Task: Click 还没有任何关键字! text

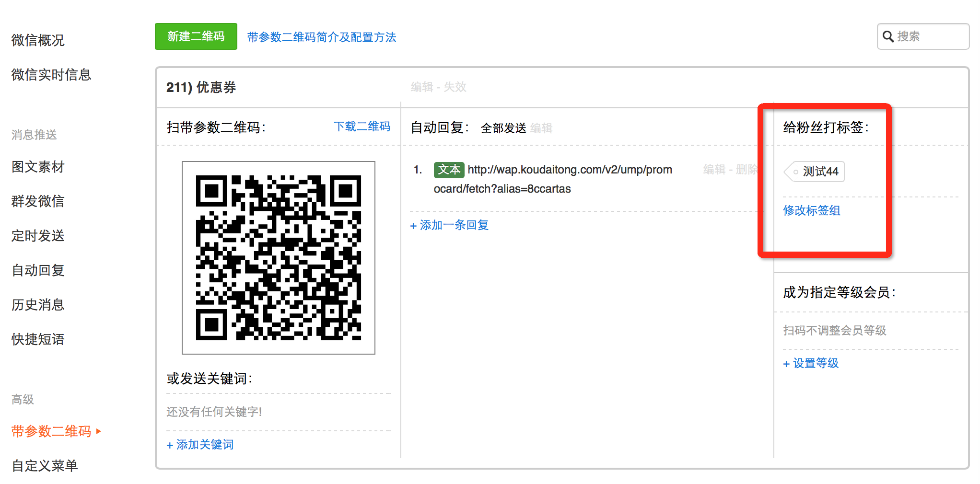Action: pyautogui.click(x=214, y=412)
